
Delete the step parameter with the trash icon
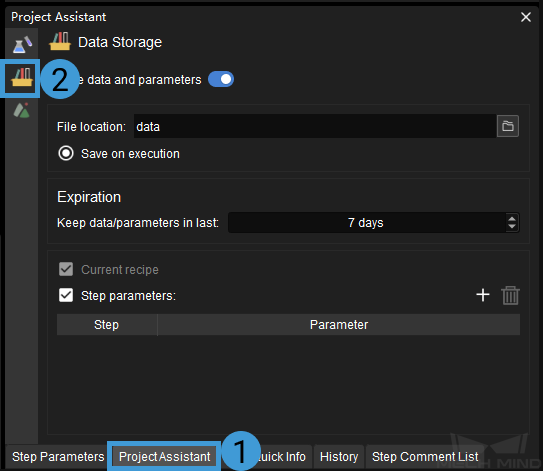point(510,295)
